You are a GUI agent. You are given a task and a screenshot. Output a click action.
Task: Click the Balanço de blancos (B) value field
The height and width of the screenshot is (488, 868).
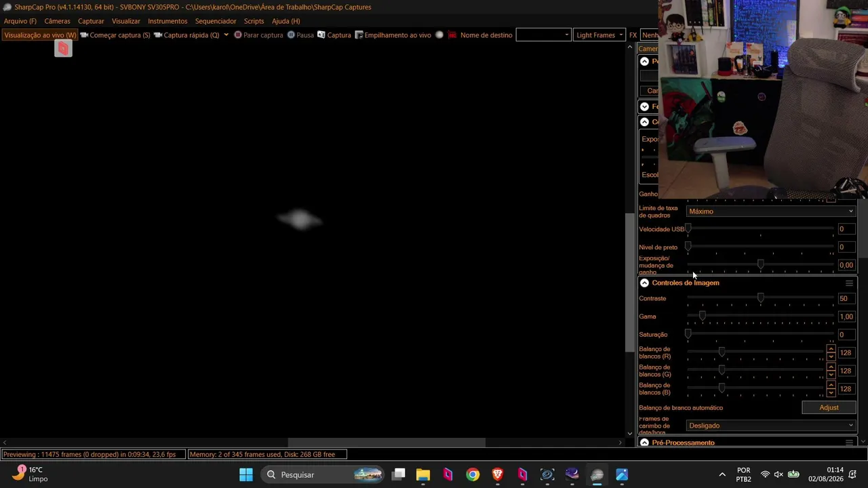coord(846,389)
